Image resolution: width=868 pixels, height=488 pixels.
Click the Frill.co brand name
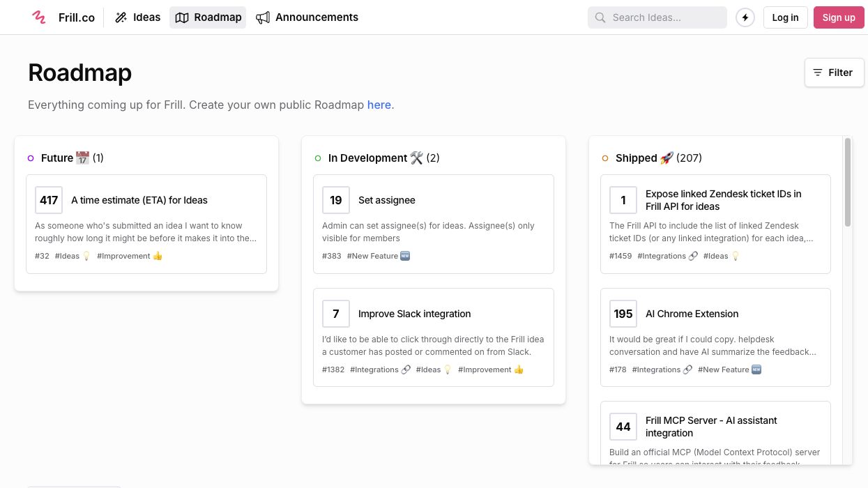(77, 17)
